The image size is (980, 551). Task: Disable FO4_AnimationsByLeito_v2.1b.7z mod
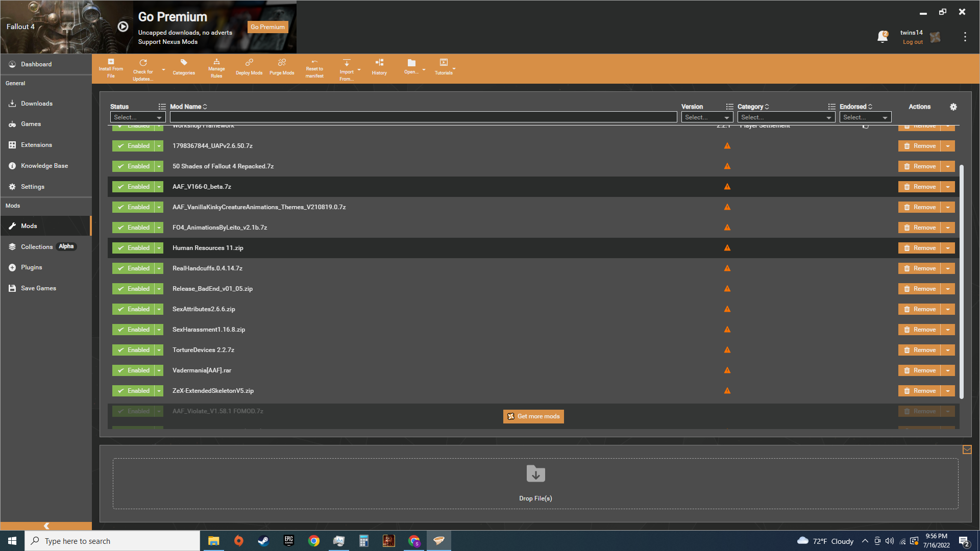coord(133,228)
